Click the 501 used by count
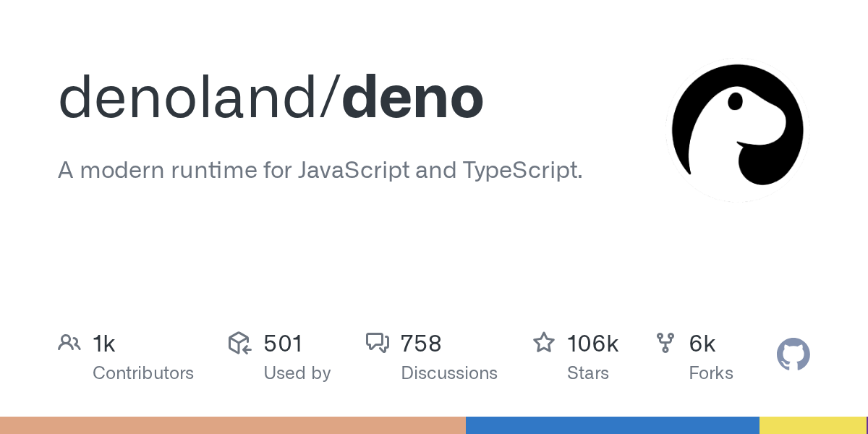 [x=283, y=344]
